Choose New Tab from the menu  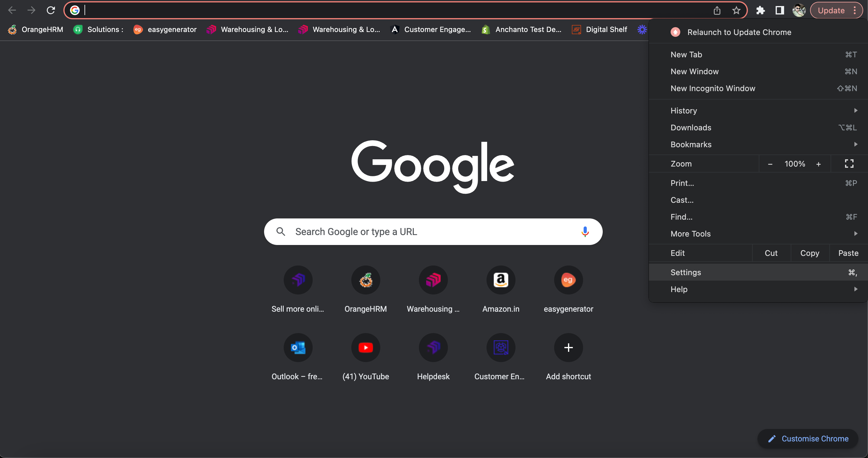(x=758, y=55)
